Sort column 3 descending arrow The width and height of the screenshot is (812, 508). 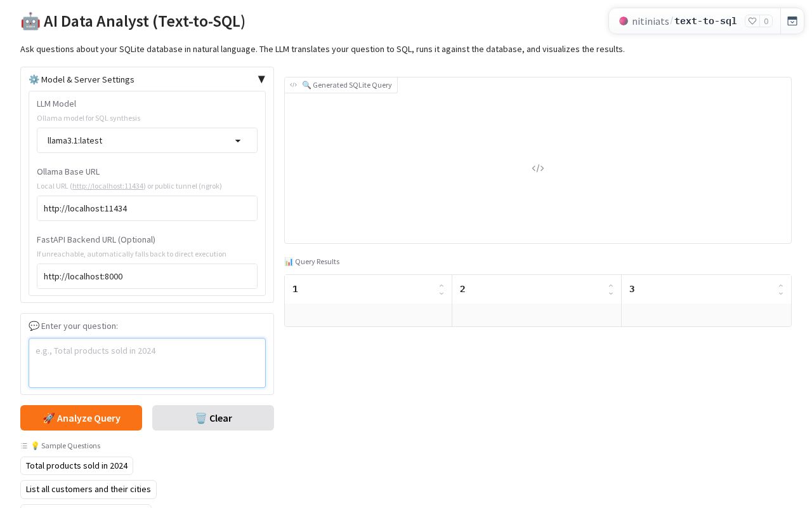pyautogui.click(x=780, y=293)
